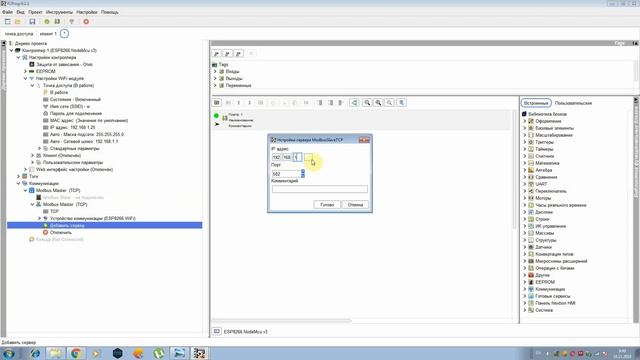This screenshot has height=360, width=640.
Task: Click the Таймеры block library icon
Action: [531, 149]
